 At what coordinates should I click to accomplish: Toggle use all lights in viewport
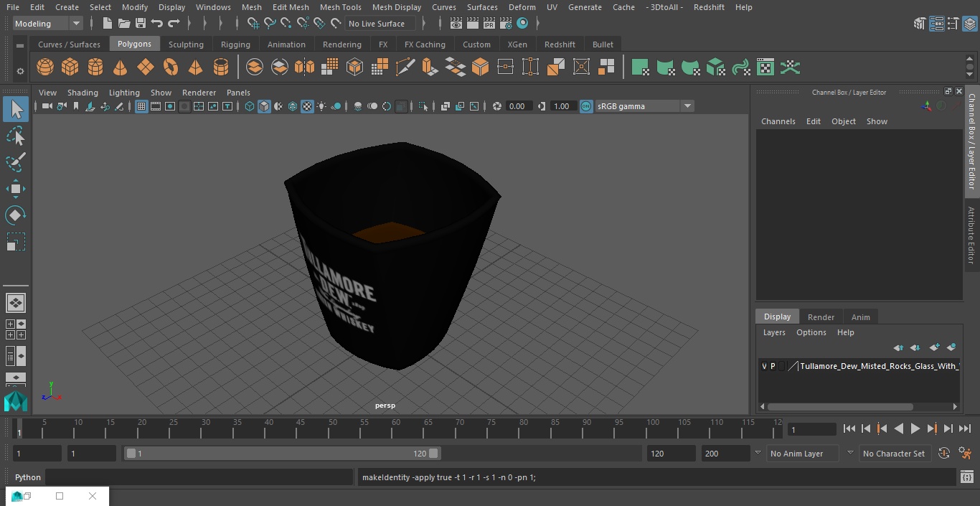click(x=321, y=106)
